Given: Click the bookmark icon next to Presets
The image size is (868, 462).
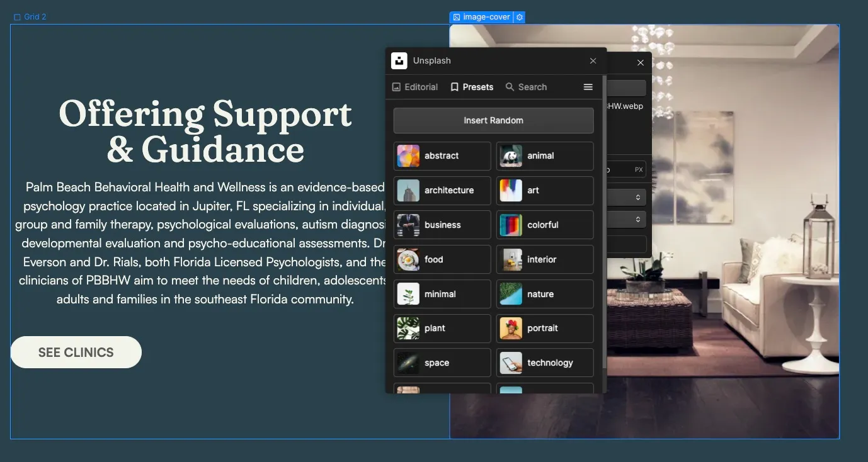Looking at the screenshot, I should [453, 87].
